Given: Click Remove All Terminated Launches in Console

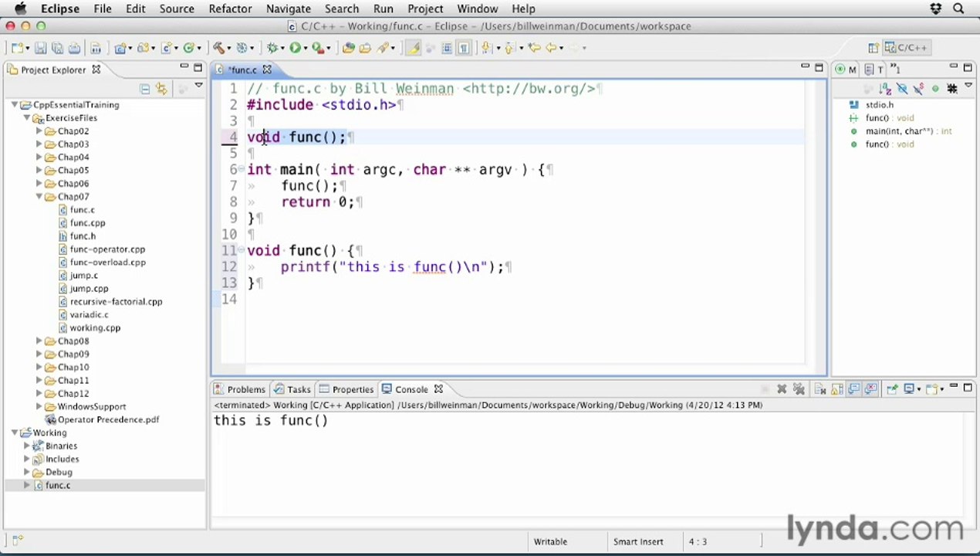Looking at the screenshot, I should (799, 389).
